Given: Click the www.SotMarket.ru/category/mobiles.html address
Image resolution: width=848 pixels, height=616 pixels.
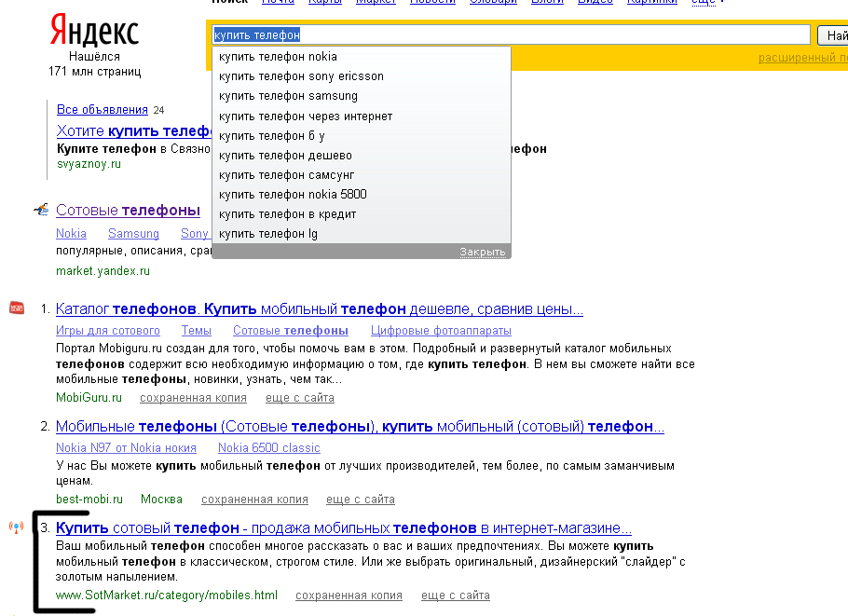Looking at the screenshot, I should 167,595.
